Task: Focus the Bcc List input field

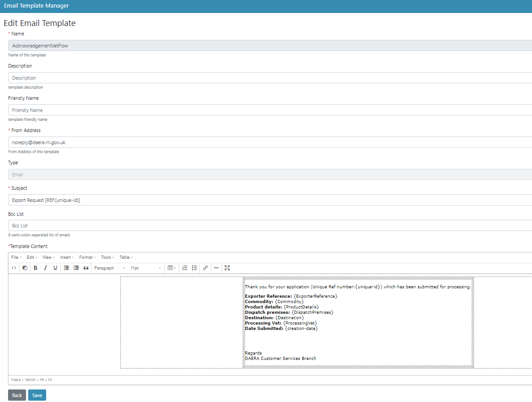Action: click(270, 226)
